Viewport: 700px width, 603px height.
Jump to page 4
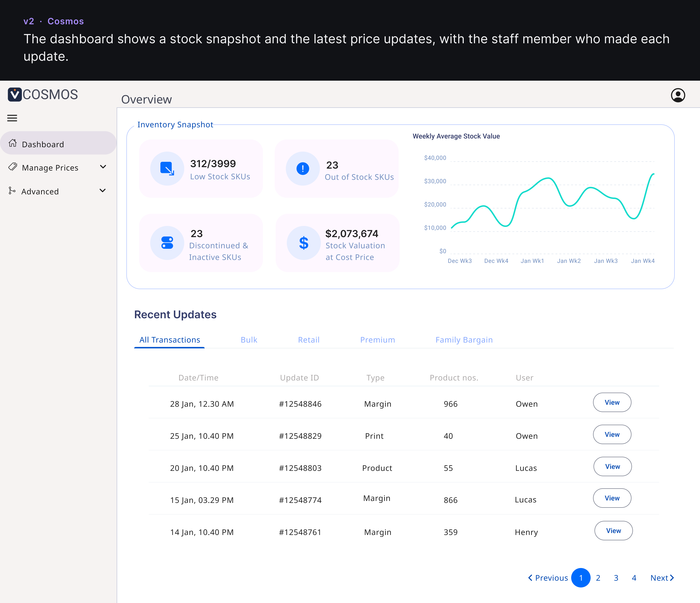[634, 578]
